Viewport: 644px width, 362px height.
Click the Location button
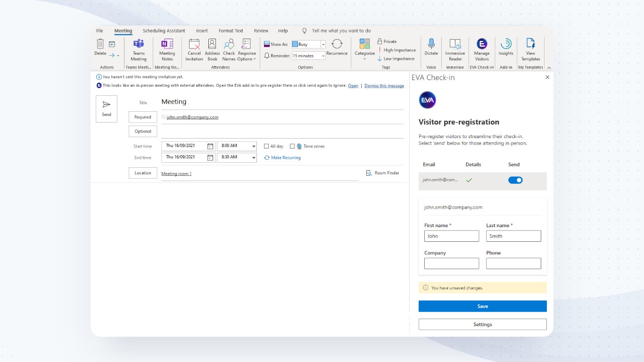pyautogui.click(x=143, y=173)
